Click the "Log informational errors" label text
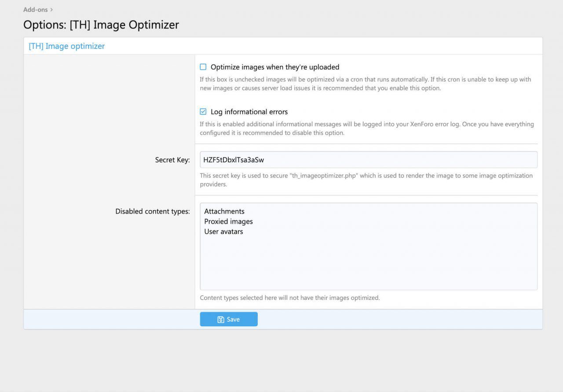Image resolution: width=563 pixels, height=392 pixels. click(249, 112)
